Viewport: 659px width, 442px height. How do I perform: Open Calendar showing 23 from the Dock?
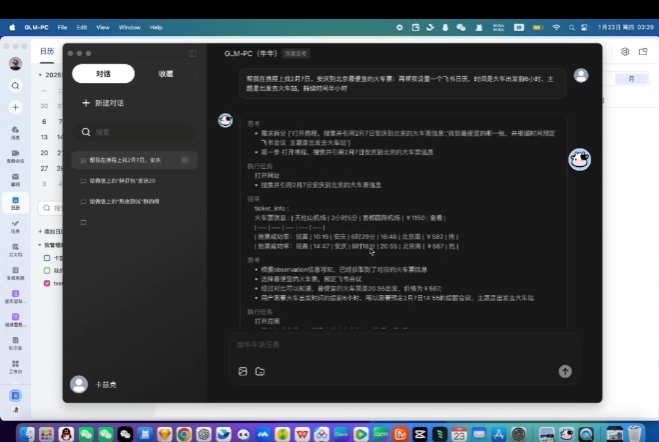[459, 434]
